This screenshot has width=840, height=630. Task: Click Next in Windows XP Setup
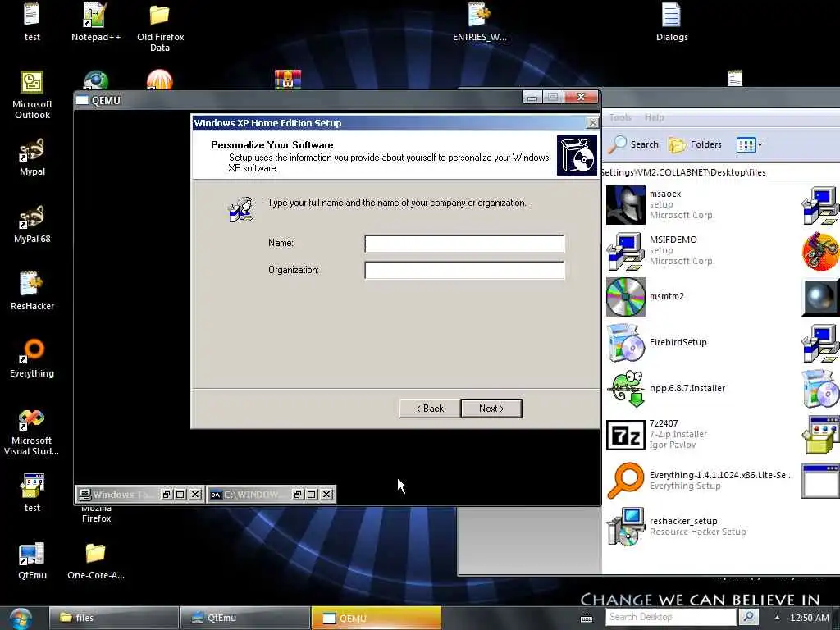coord(491,409)
